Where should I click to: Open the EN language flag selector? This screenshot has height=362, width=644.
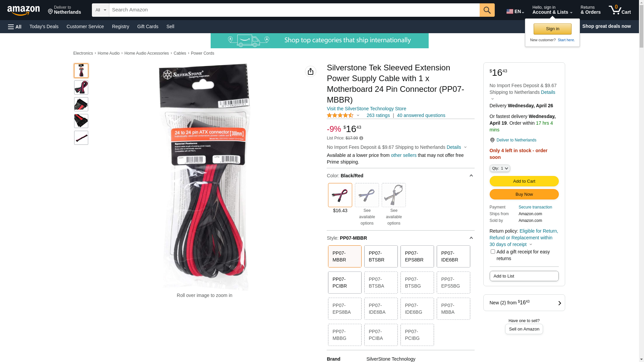(x=515, y=11)
